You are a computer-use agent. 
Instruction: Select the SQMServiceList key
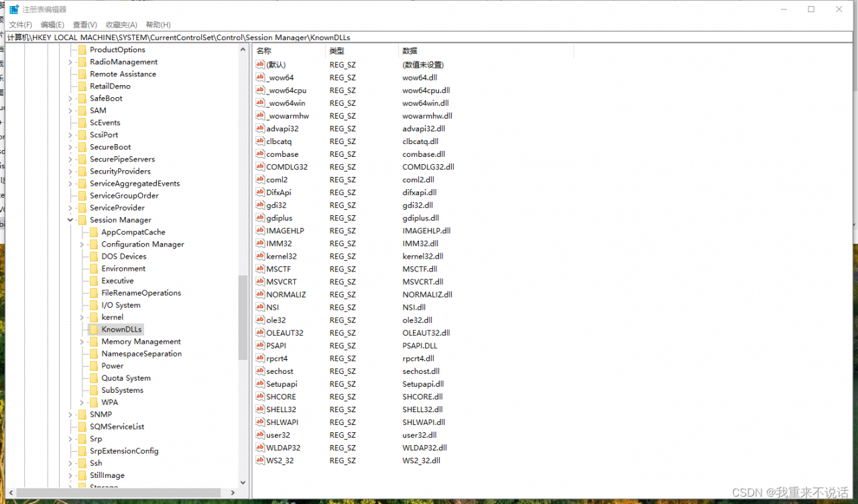pyautogui.click(x=117, y=426)
